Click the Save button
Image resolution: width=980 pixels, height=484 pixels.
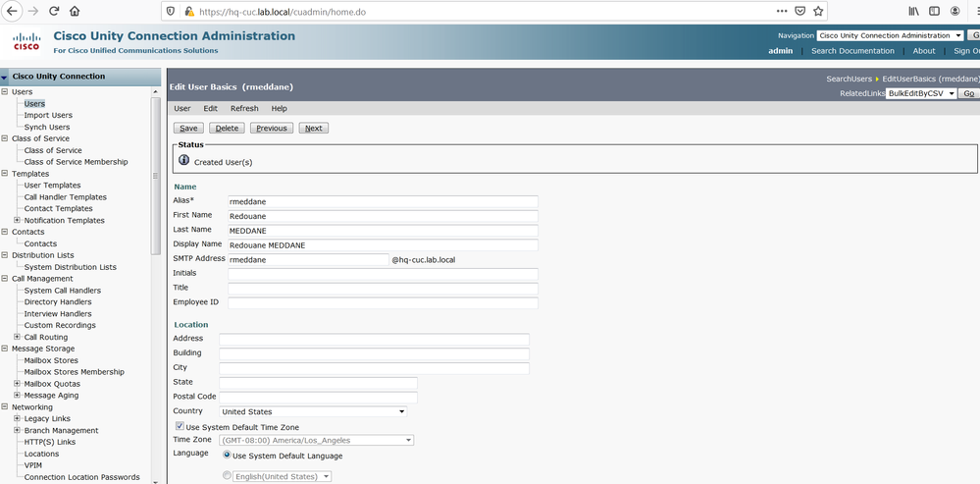point(188,129)
